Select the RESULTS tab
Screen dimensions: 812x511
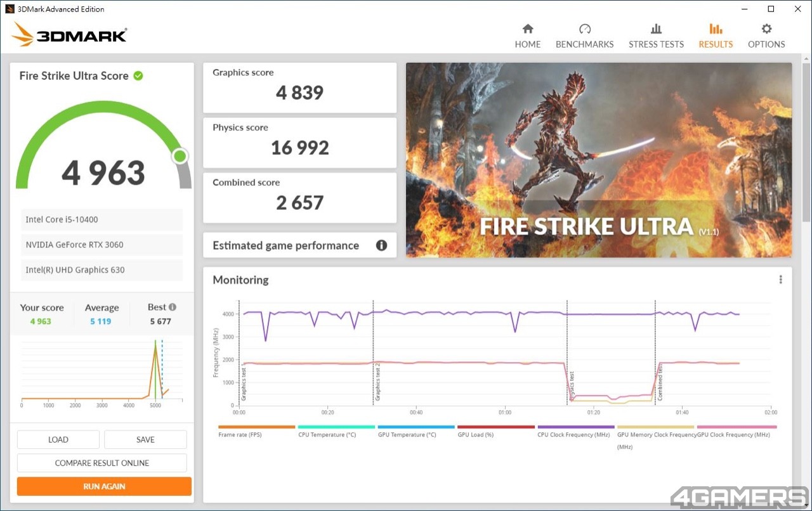(716, 36)
